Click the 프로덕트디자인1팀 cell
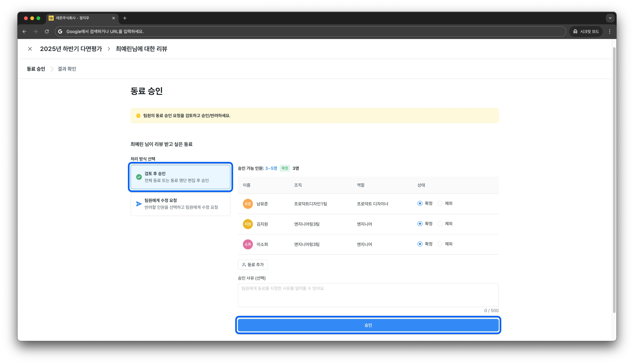Viewport: 634px width, 364px height. click(310, 204)
